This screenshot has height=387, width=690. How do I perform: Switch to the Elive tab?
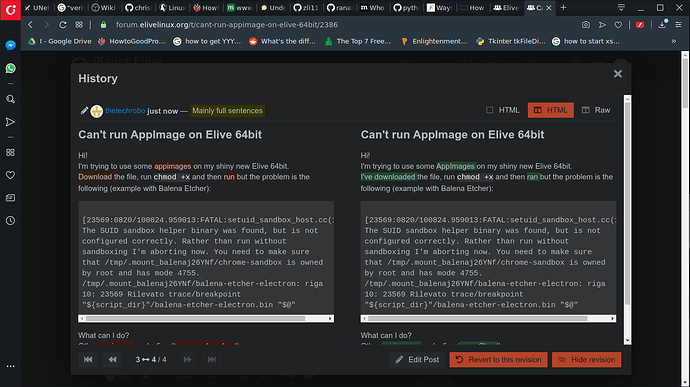coord(506,7)
